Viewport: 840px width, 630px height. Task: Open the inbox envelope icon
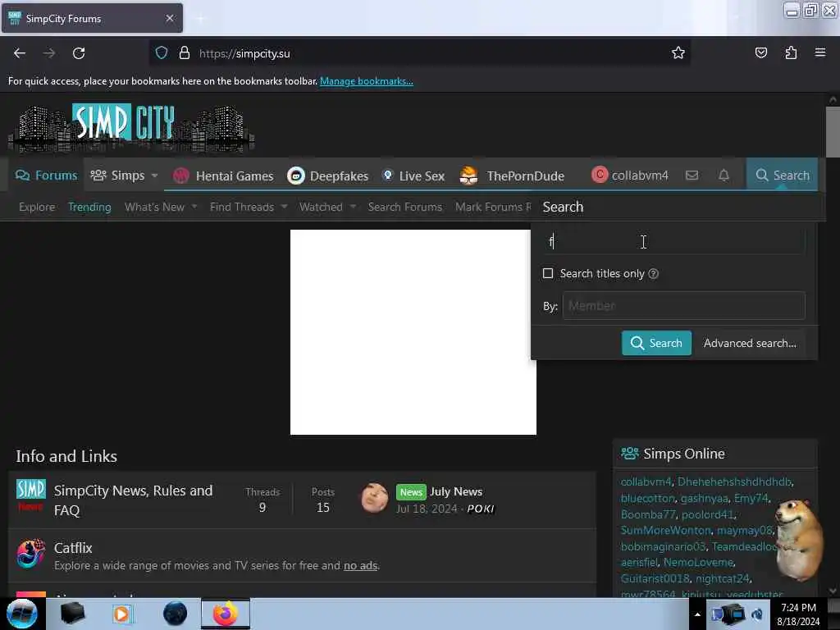click(x=692, y=176)
